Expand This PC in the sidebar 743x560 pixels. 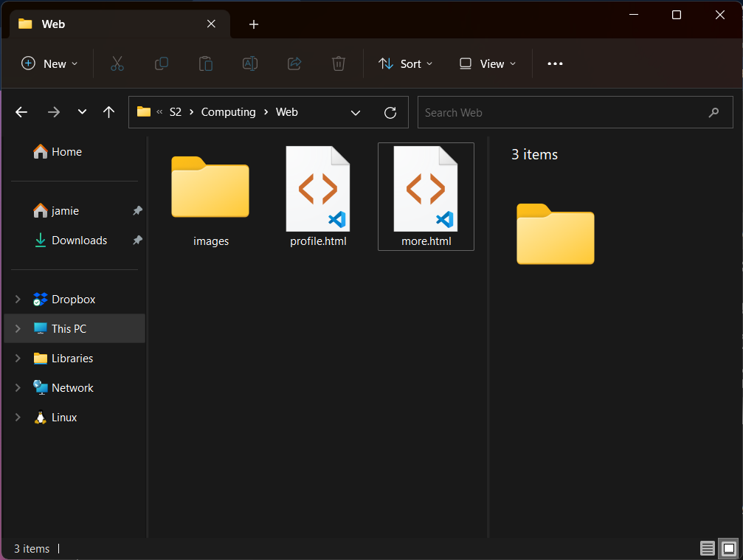pos(17,328)
